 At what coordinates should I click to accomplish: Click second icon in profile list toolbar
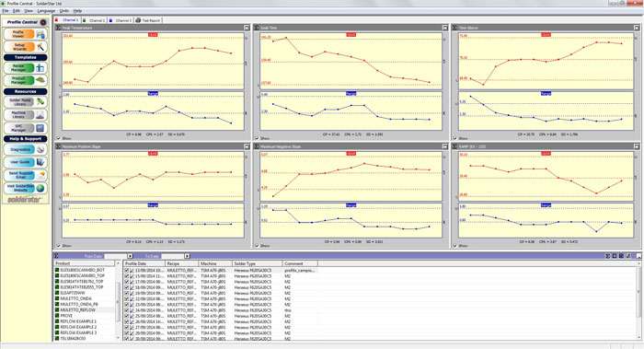point(615,256)
